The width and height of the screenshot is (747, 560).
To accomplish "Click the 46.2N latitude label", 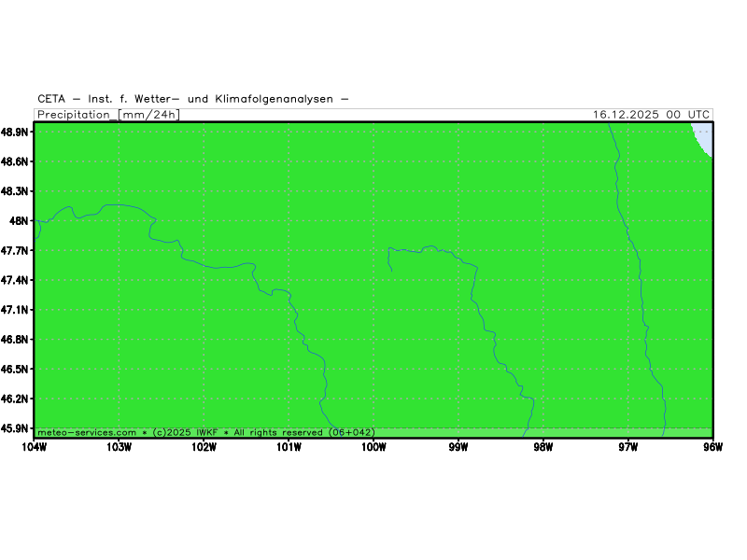I will click(x=16, y=399).
